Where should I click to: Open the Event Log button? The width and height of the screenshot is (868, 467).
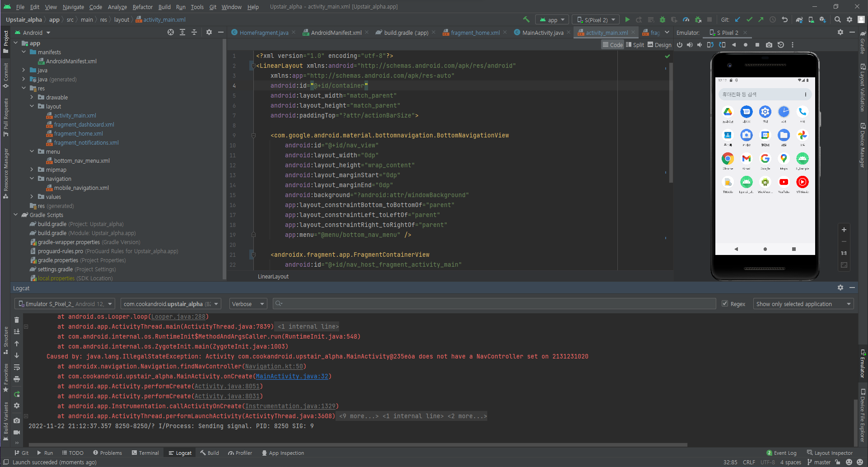782,453
